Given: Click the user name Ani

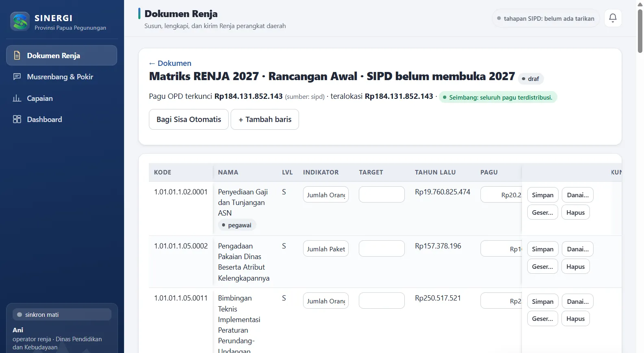Looking at the screenshot, I should pyautogui.click(x=18, y=330).
